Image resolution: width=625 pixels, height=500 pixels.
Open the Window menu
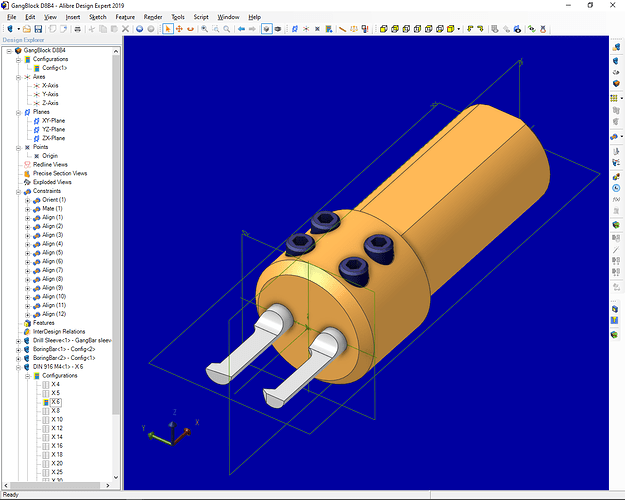tap(228, 17)
